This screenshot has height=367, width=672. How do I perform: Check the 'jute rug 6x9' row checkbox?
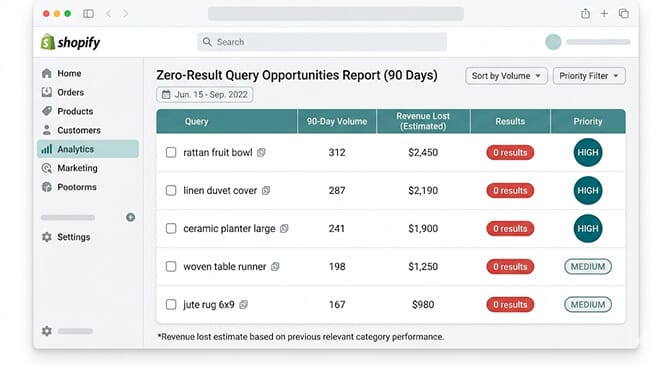171,304
